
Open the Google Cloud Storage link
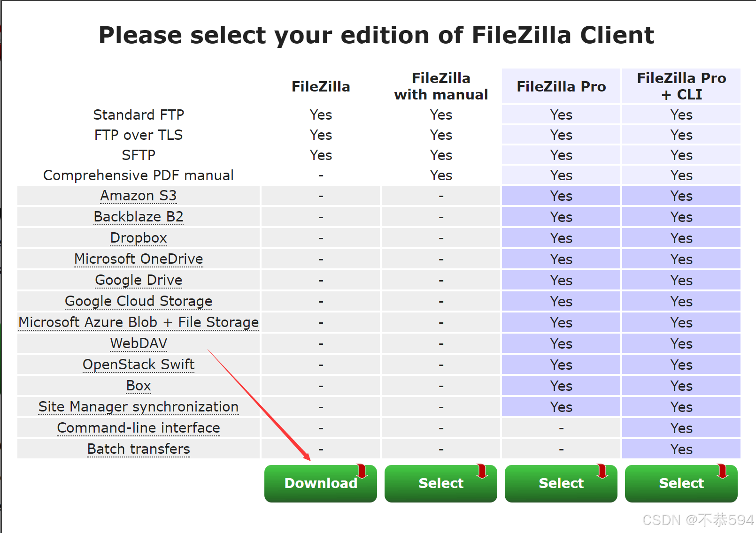(x=138, y=301)
